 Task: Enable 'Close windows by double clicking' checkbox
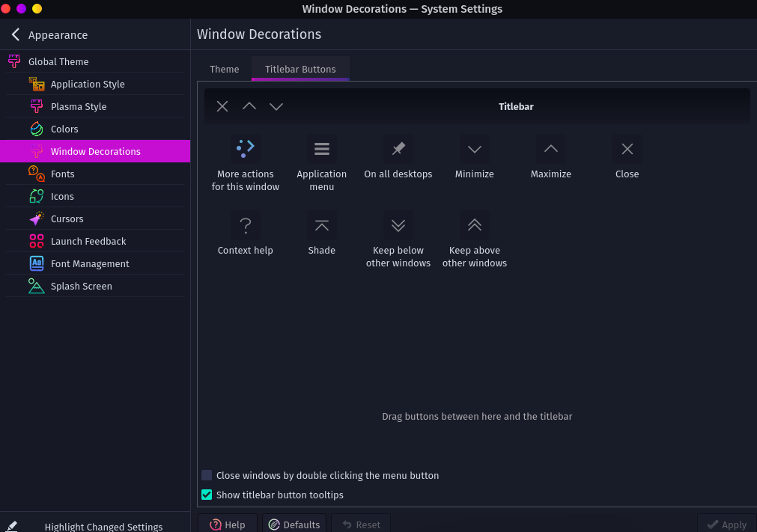(x=207, y=475)
